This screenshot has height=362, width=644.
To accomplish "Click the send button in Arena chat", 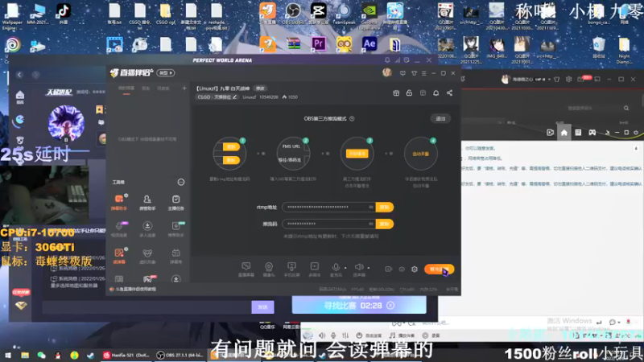I will 263,307.
